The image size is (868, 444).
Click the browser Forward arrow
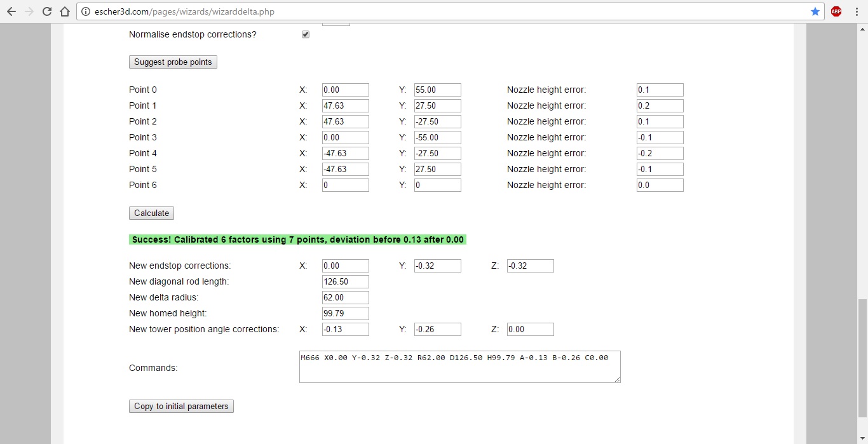click(x=29, y=11)
